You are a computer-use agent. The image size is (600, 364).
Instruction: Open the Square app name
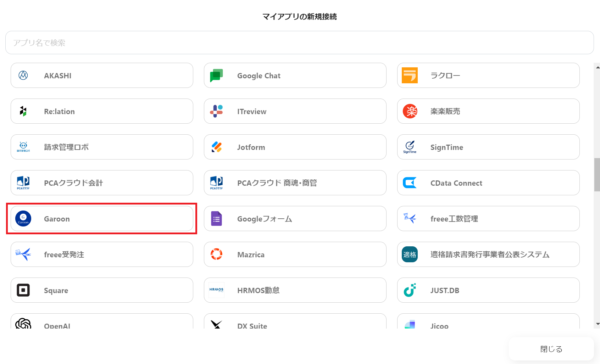pyautogui.click(x=56, y=291)
